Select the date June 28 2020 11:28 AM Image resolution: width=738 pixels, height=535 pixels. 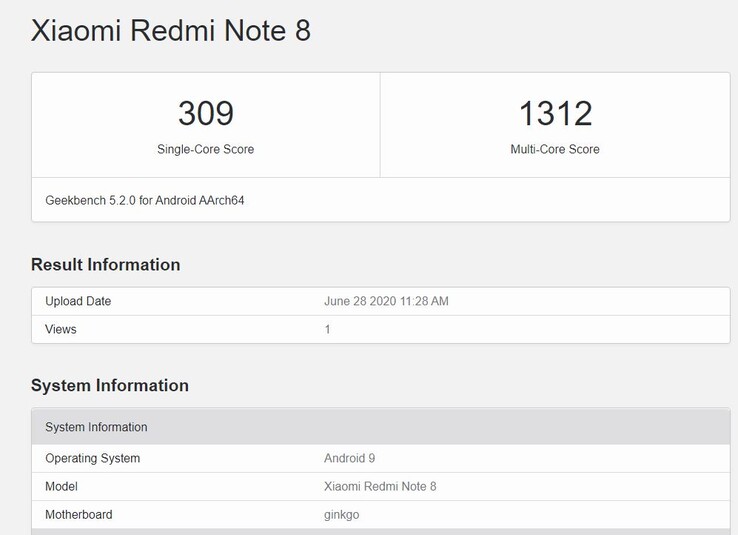[386, 301]
